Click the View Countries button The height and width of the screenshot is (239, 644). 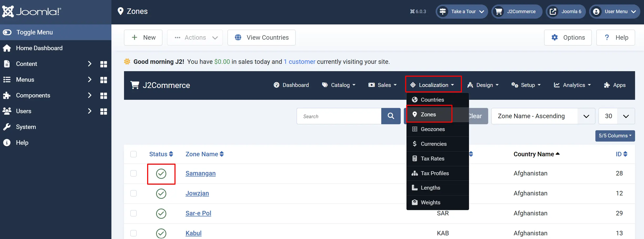click(261, 38)
